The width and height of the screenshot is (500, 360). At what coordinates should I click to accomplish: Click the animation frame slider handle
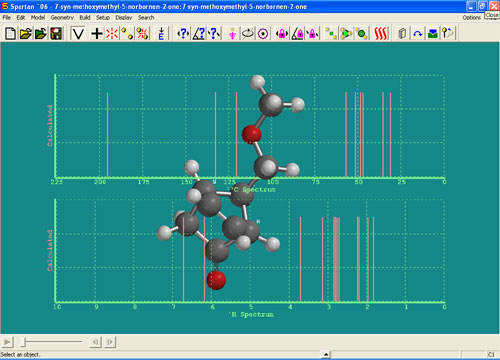point(24,342)
